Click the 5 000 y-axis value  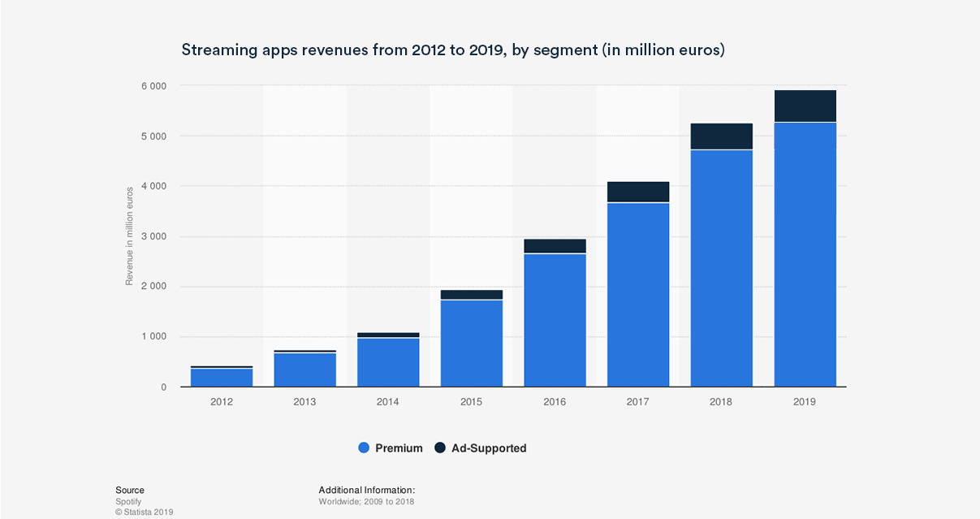153,136
